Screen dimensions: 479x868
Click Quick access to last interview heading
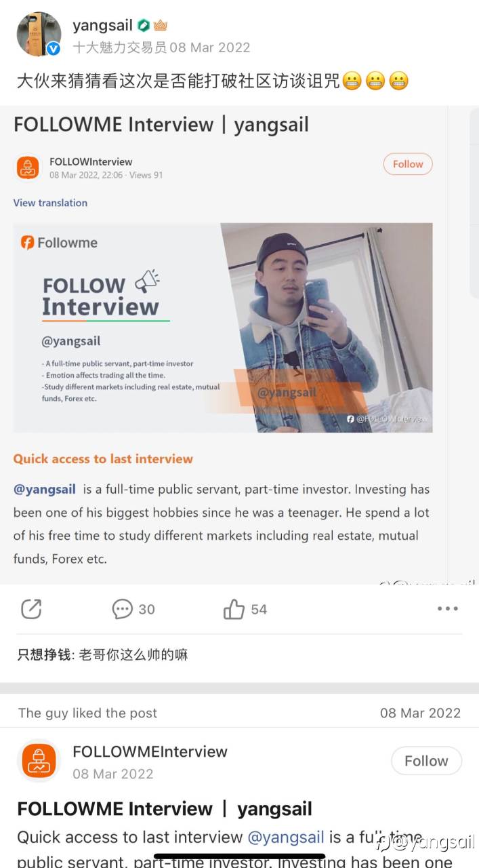[103, 458]
